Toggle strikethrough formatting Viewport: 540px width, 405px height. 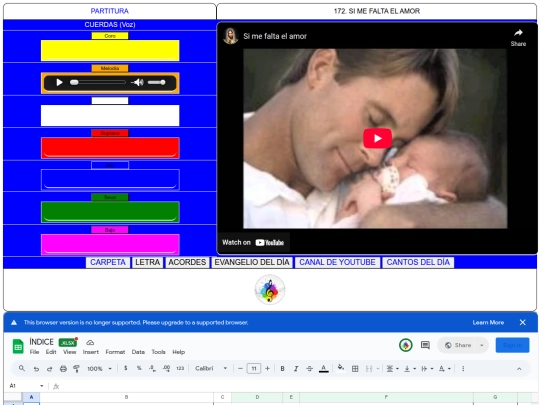click(x=310, y=368)
